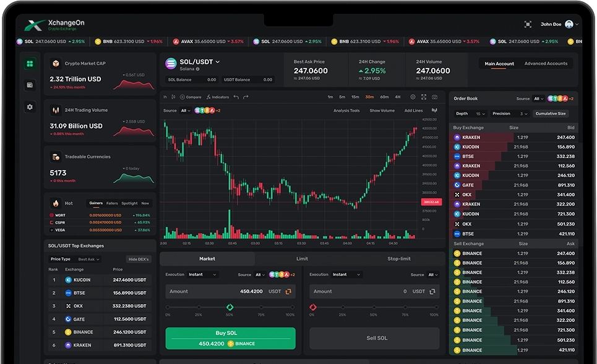Click the Compare plus icon
The image size is (597, 364).
click(x=182, y=97)
